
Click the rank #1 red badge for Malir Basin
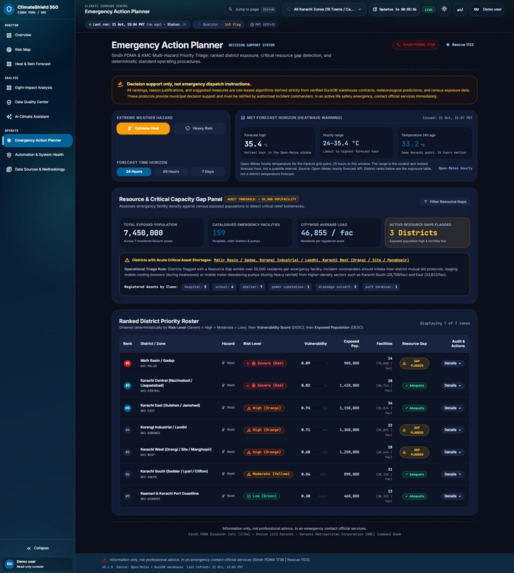coord(127,363)
